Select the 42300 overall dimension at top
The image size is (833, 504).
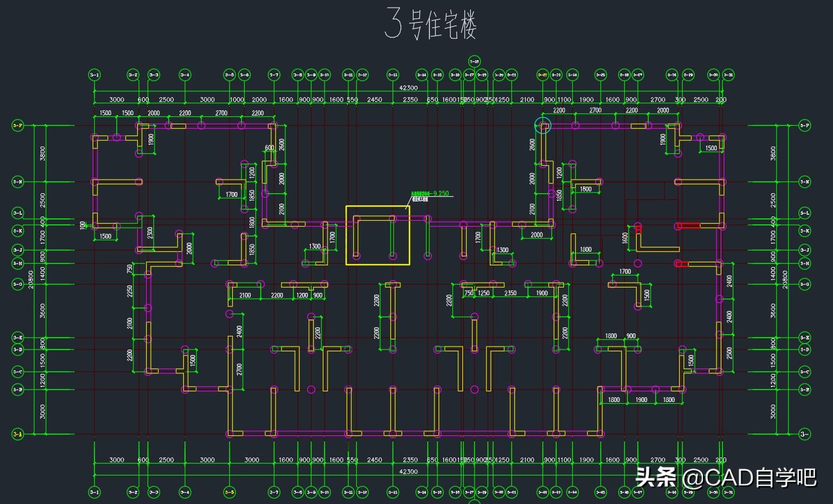click(x=408, y=88)
